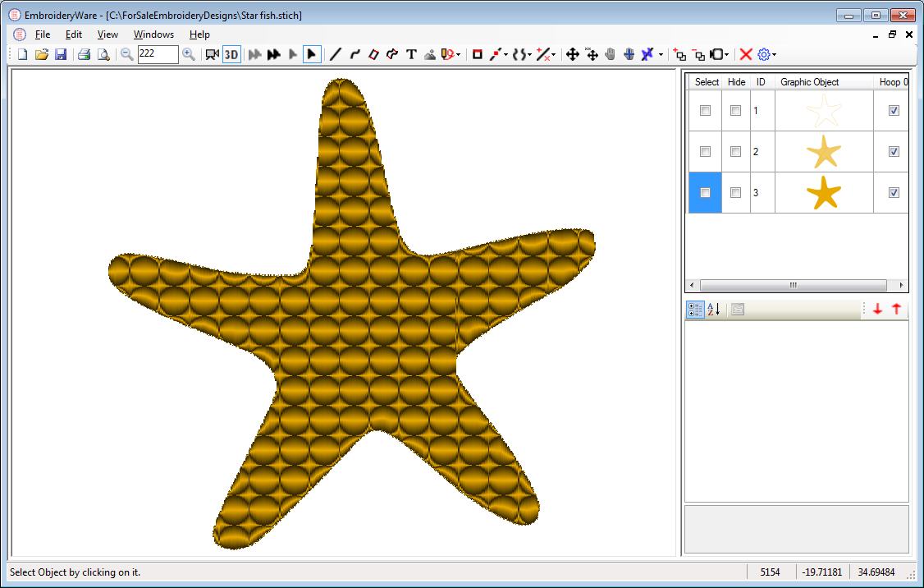Toggle the 3D view button

(231, 55)
